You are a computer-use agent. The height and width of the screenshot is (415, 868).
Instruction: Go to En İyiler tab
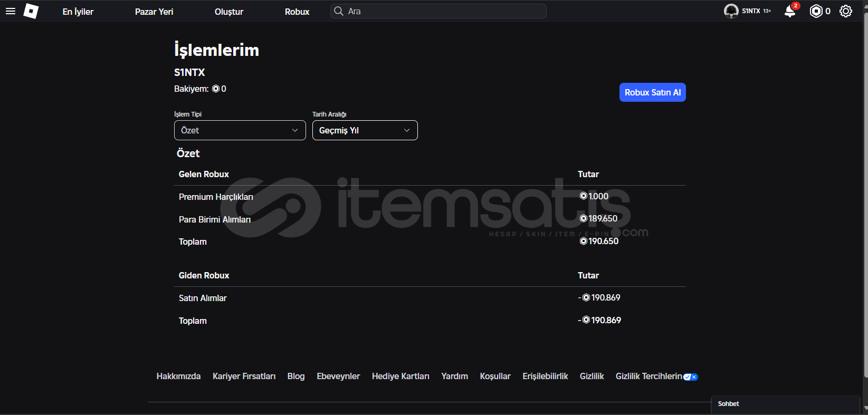tap(78, 12)
